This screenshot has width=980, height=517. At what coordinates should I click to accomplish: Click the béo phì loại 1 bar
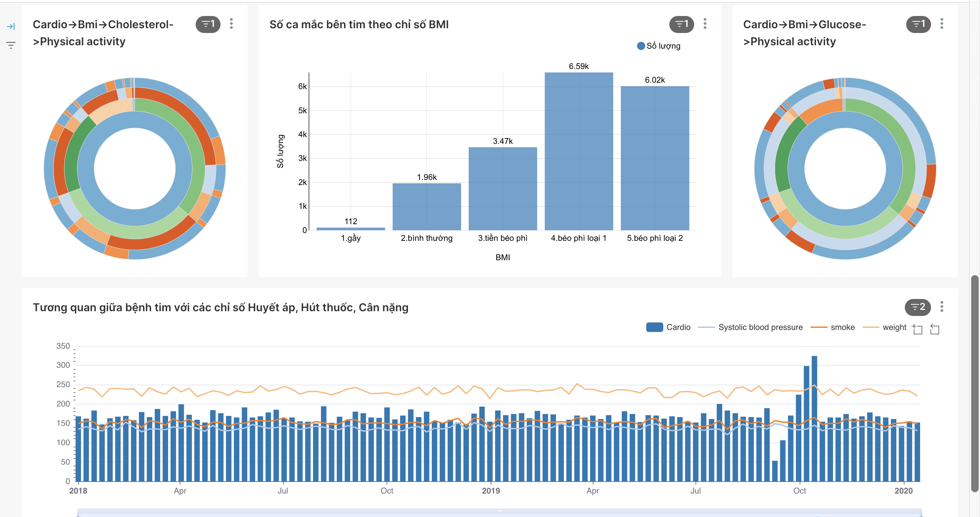[x=578, y=152]
